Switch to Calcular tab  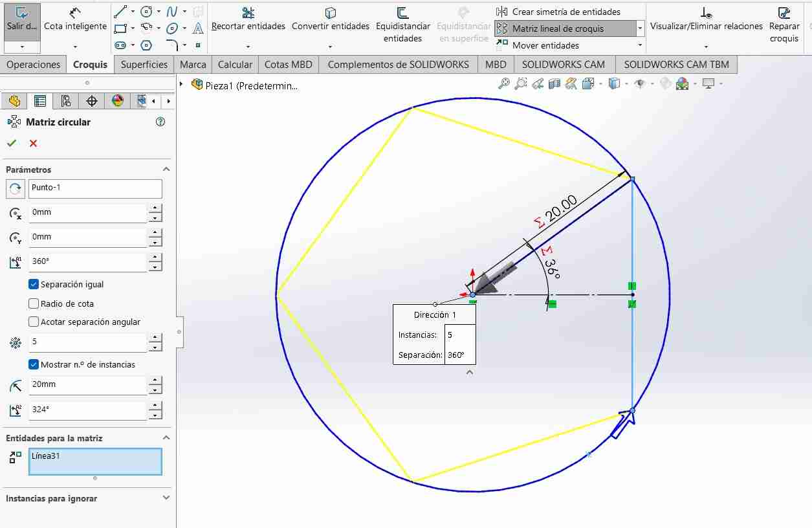tap(235, 65)
